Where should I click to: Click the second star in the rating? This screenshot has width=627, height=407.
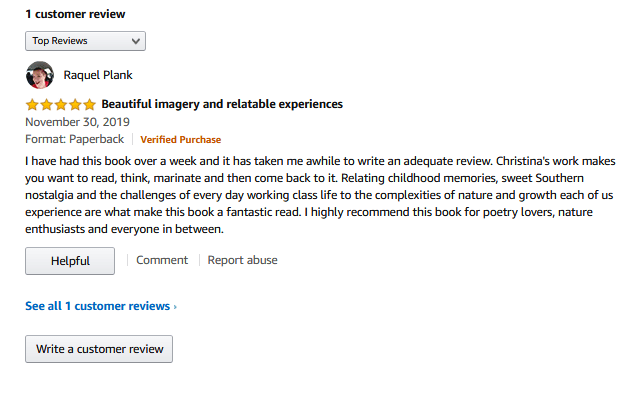[46, 104]
